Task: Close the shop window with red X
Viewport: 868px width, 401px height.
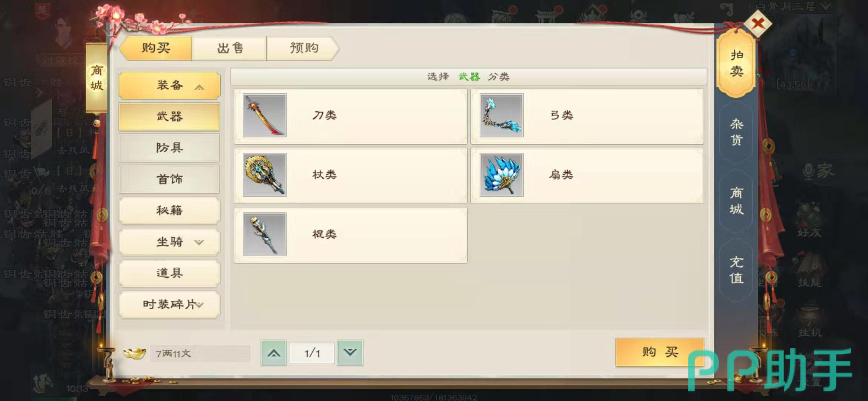Action: coord(758,24)
